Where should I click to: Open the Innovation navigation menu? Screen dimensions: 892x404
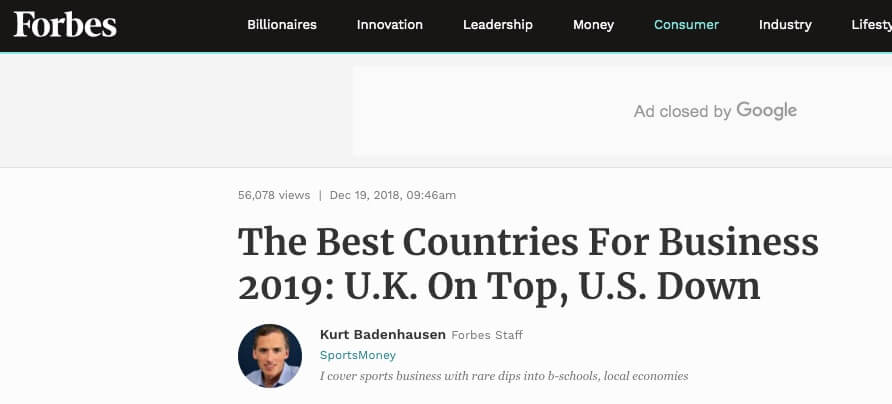point(390,25)
